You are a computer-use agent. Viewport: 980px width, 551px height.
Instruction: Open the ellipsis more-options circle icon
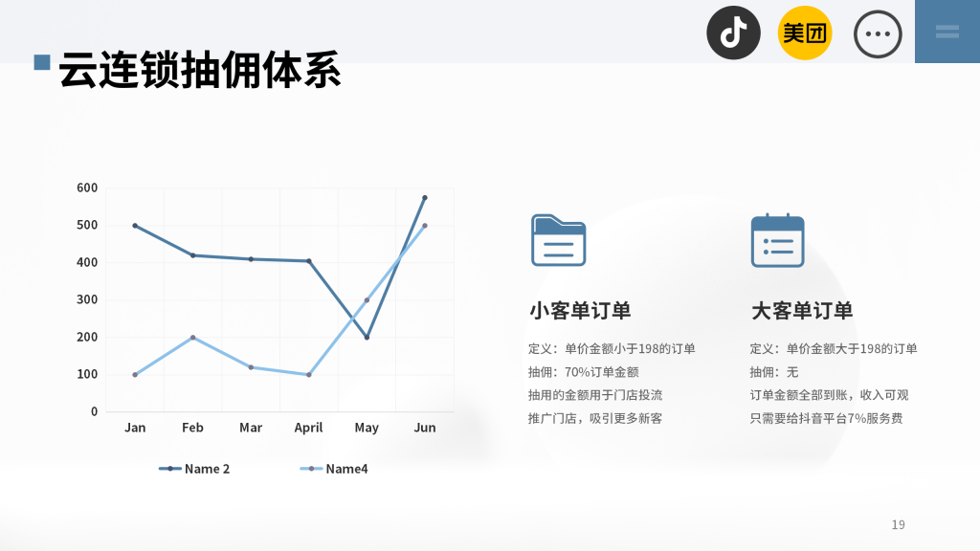click(x=877, y=33)
